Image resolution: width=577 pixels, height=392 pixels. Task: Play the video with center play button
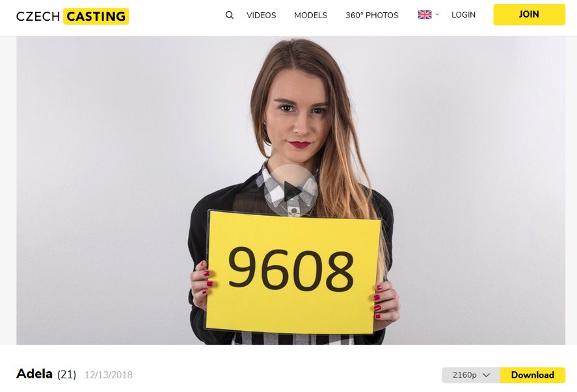coord(291,190)
